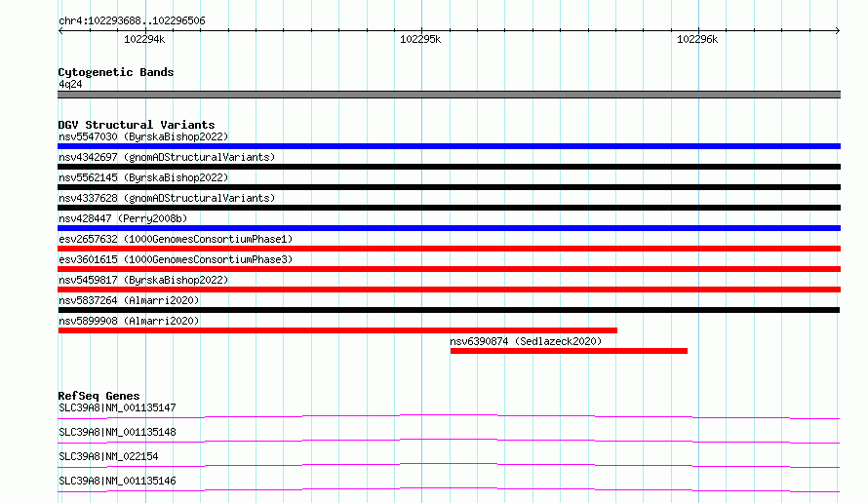Viewport: 868px width, 503px height.
Task: Open esv2657632 (1000GenomesConsortiumPhase1) label
Action: [x=176, y=239]
